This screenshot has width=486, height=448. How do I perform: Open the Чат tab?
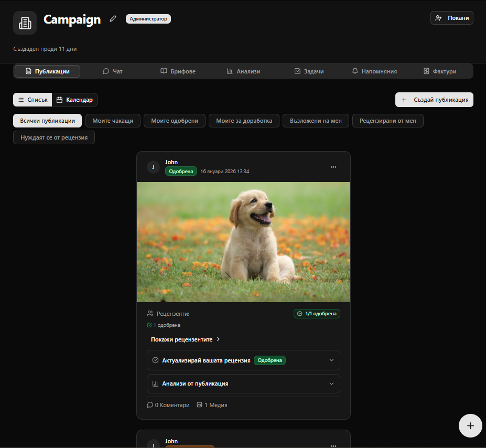pos(113,71)
